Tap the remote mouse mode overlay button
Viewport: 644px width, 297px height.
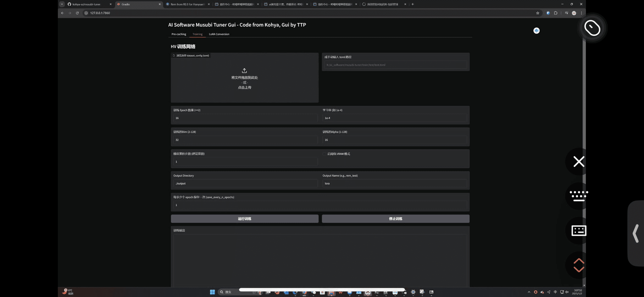592,28
